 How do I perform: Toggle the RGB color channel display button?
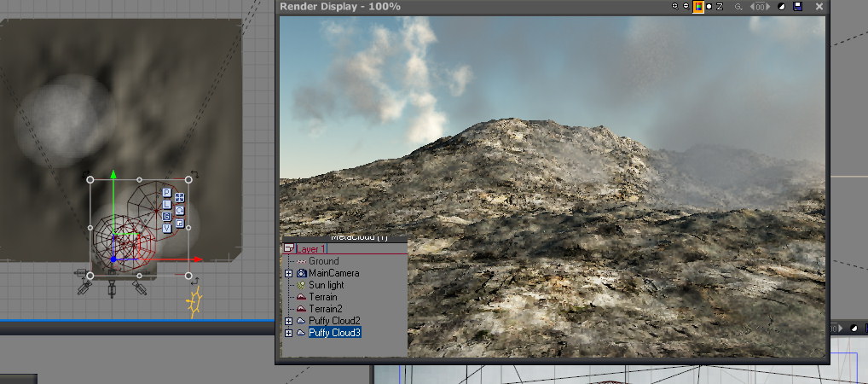click(697, 7)
